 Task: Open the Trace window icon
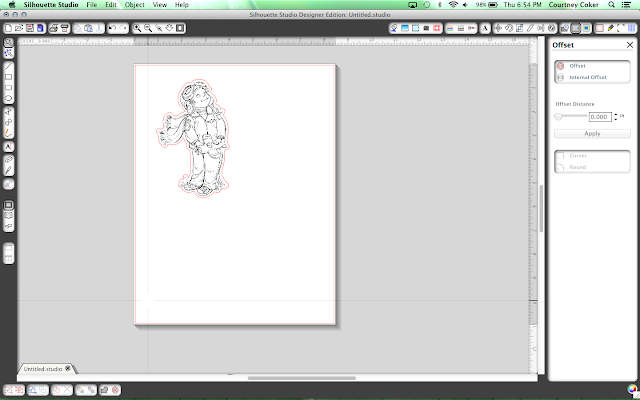586,28
